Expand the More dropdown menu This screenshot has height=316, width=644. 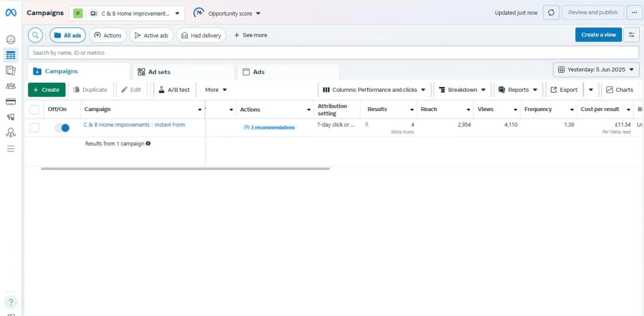(x=216, y=90)
